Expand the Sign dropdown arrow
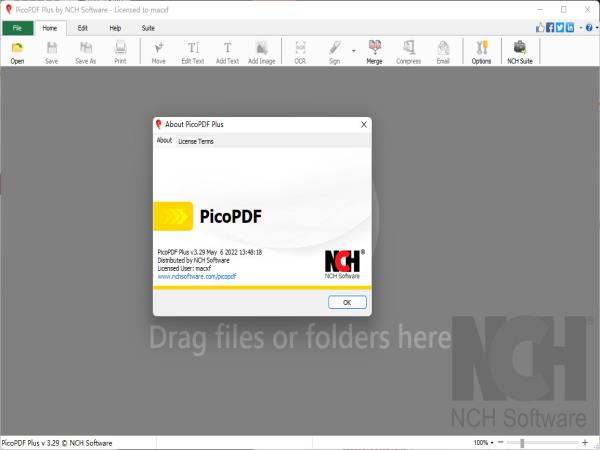The width and height of the screenshot is (600, 450). click(354, 51)
